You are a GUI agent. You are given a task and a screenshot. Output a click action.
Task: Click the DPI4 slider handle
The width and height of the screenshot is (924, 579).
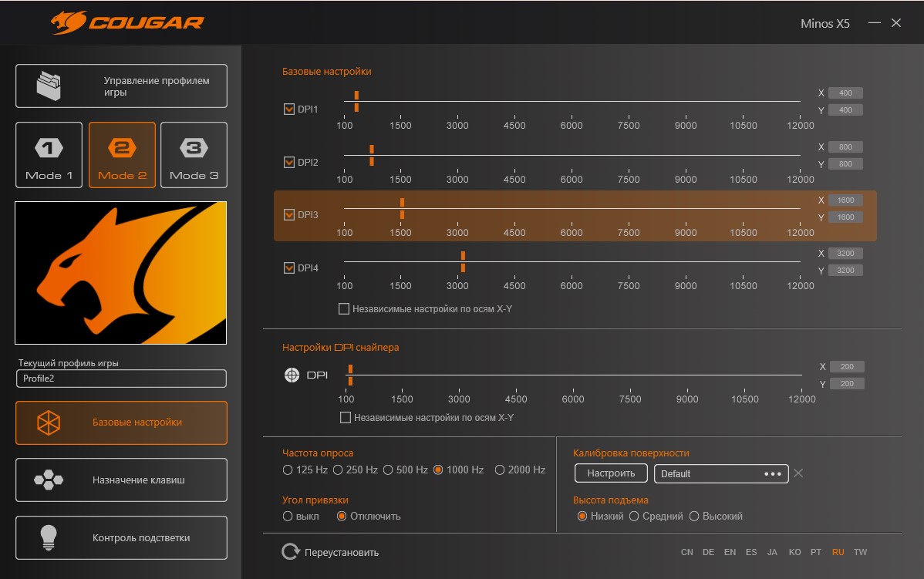coord(464,261)
